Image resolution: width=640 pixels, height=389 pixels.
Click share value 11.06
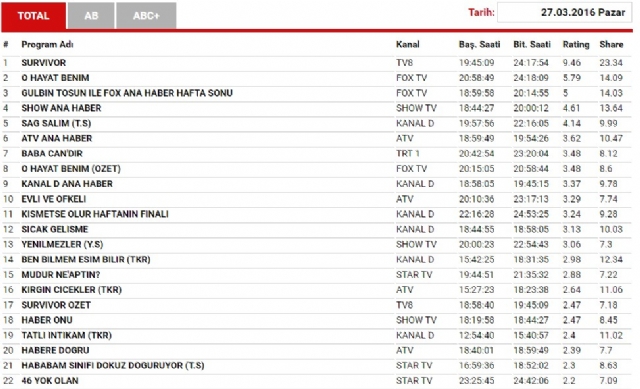pyautogui.click(x=611, y=289)
